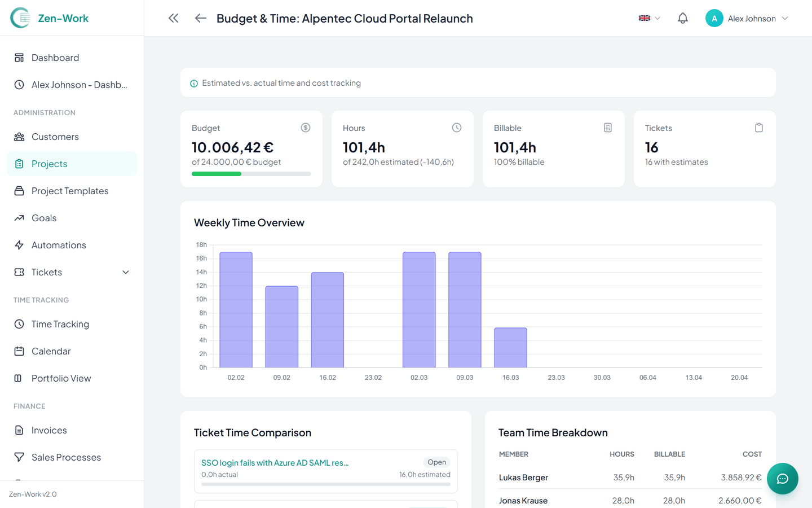Click the info icon in tracking banner
Image resolution: width=812 pixels, height=508 pixels.
point(194,84)
